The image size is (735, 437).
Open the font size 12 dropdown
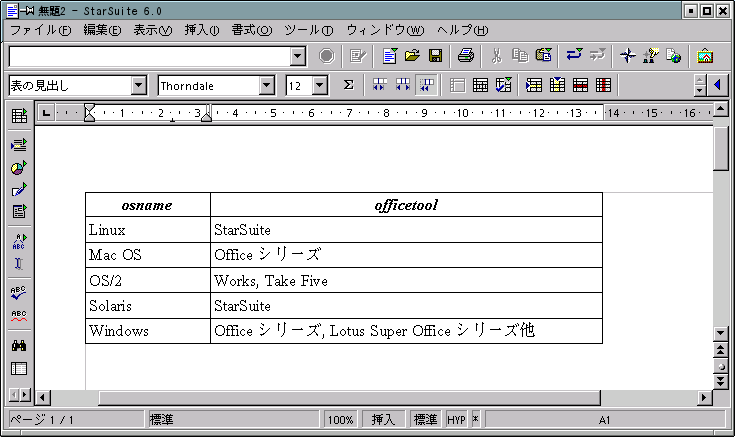point(320,86)
